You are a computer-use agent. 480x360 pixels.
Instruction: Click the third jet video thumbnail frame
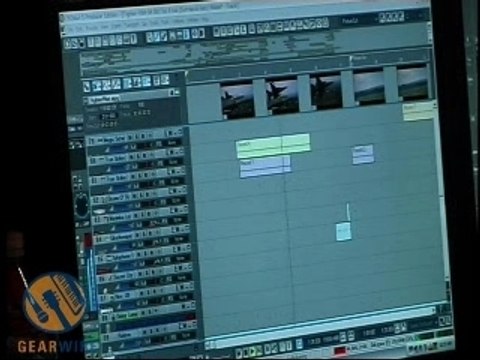[326, 93]
